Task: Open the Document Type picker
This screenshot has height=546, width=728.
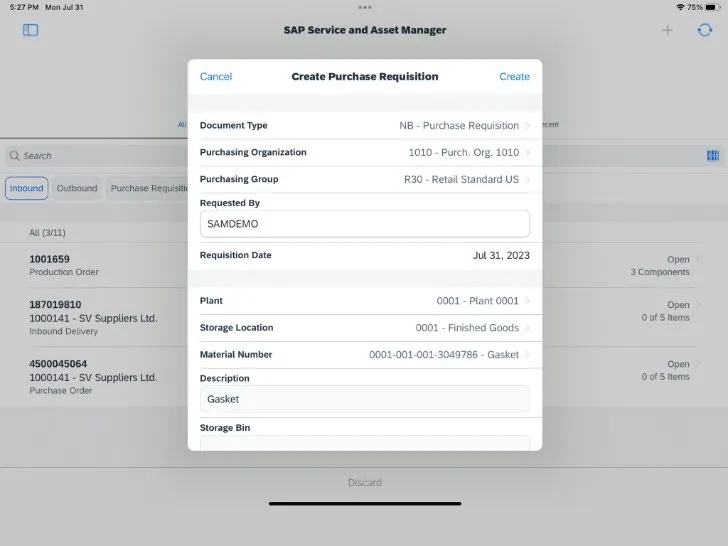Action: 365,125
